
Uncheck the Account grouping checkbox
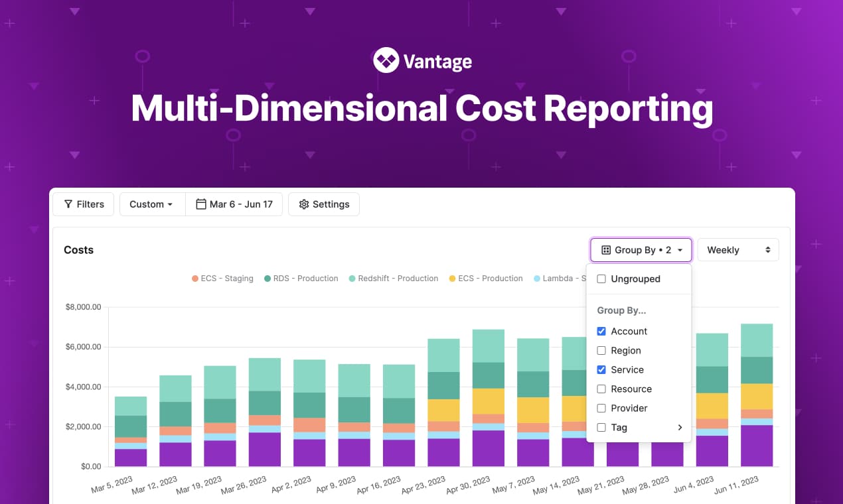tap(601, 331)
